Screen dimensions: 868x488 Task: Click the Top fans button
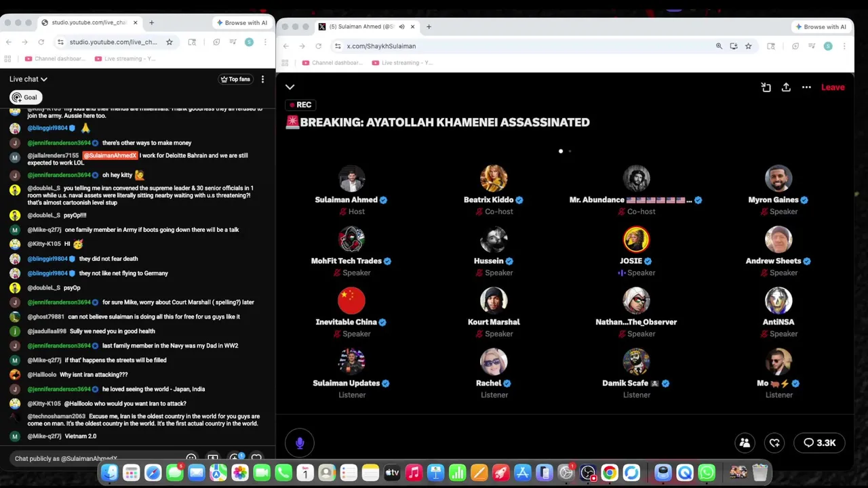click(235, 79)
